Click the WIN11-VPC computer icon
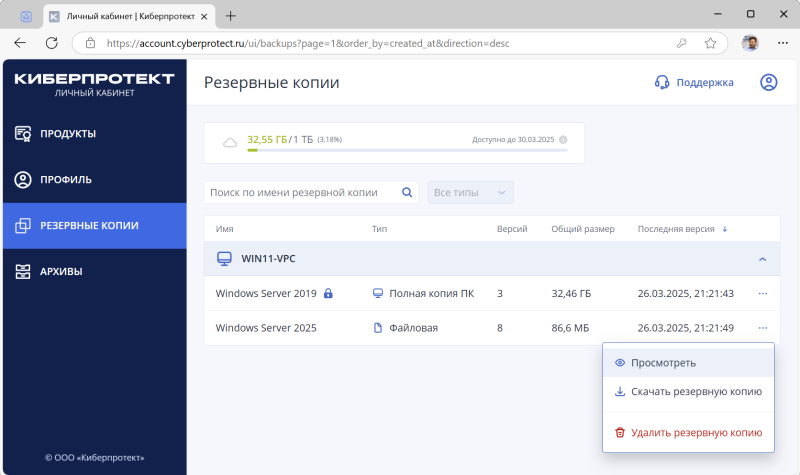Screen dimensions: 800x475 [x=224, y=259]
